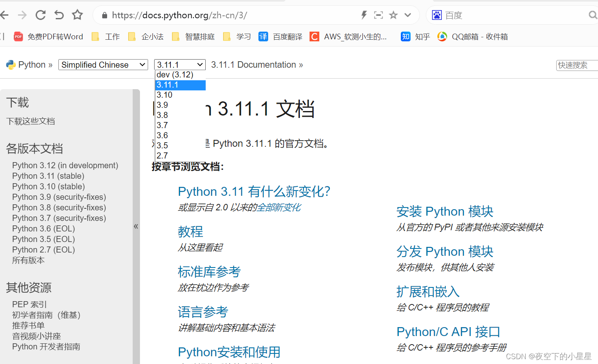Click the browser address bar URL

[179, 15]
